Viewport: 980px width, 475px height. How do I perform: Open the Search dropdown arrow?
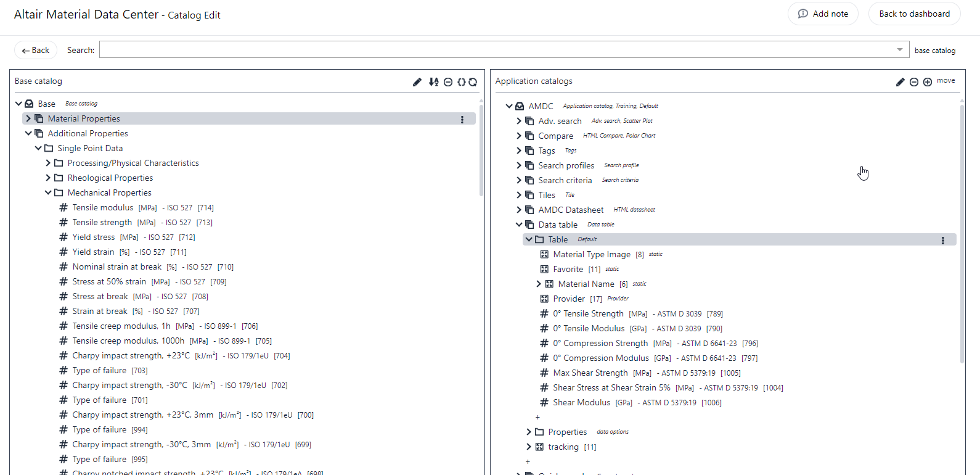pos(900,50)
